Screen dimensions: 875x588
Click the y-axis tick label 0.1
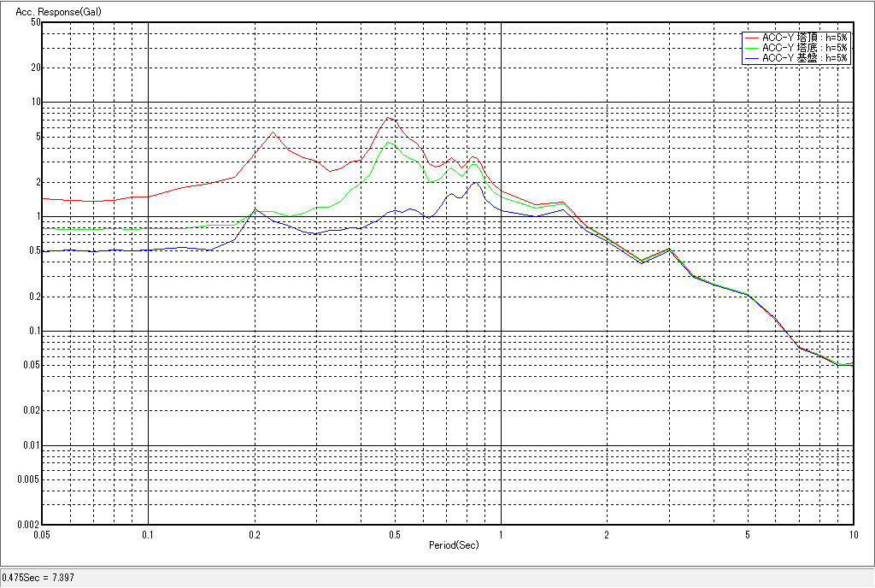tap(34, 331)
